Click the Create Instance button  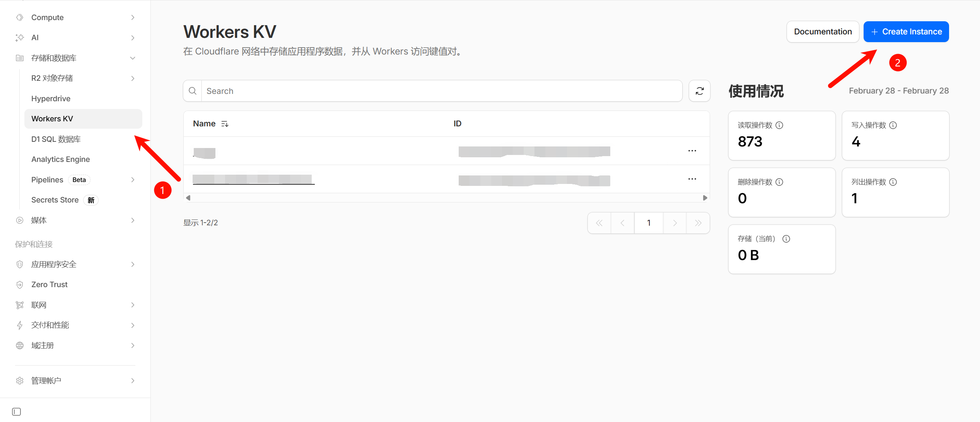(x=906, y=32)
